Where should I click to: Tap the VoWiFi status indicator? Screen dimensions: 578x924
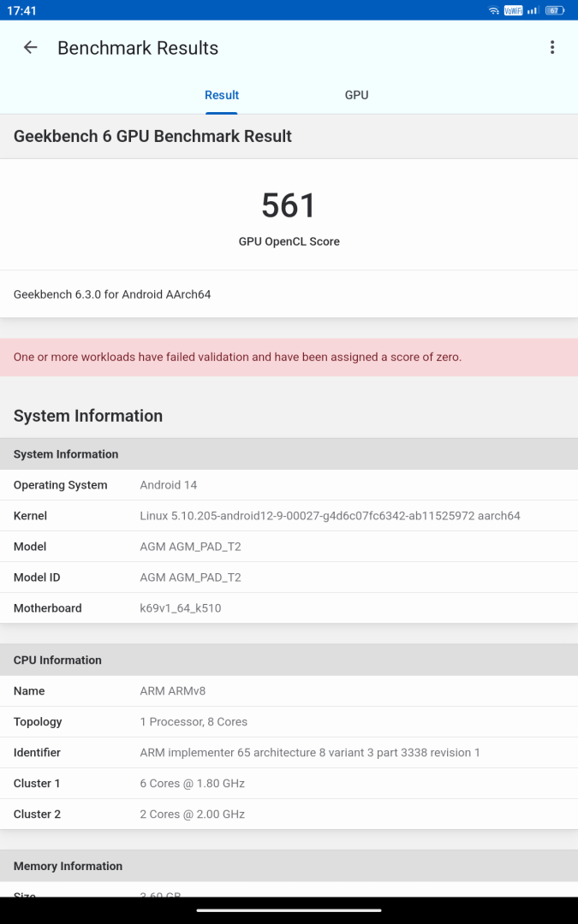(513, 10)
